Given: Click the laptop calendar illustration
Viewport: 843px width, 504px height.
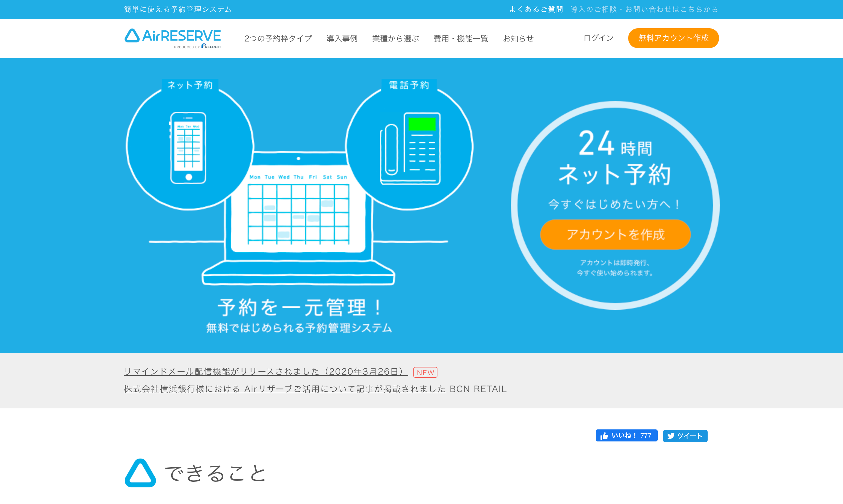Looking at the screenshot, I should pos(298,217).
